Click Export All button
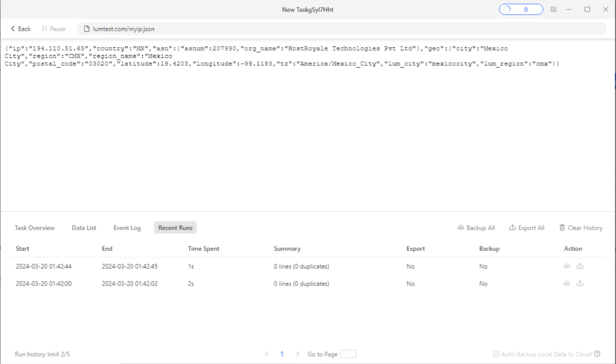Screen dimensions: 616x364 click(527, 228)
